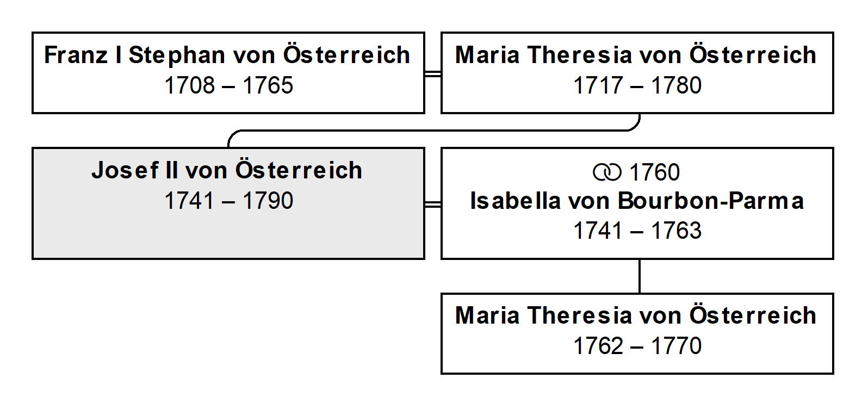Select Maria Theresia von Österreich, 1762 – 1770
This screenshot has height=409, width=868.
pyautogui.click(x=637, y=334)
